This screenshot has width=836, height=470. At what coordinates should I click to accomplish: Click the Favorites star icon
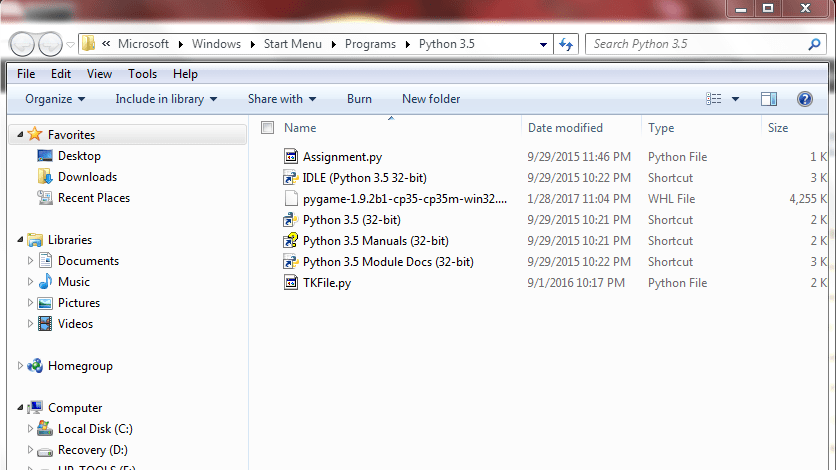click(35, 134)
